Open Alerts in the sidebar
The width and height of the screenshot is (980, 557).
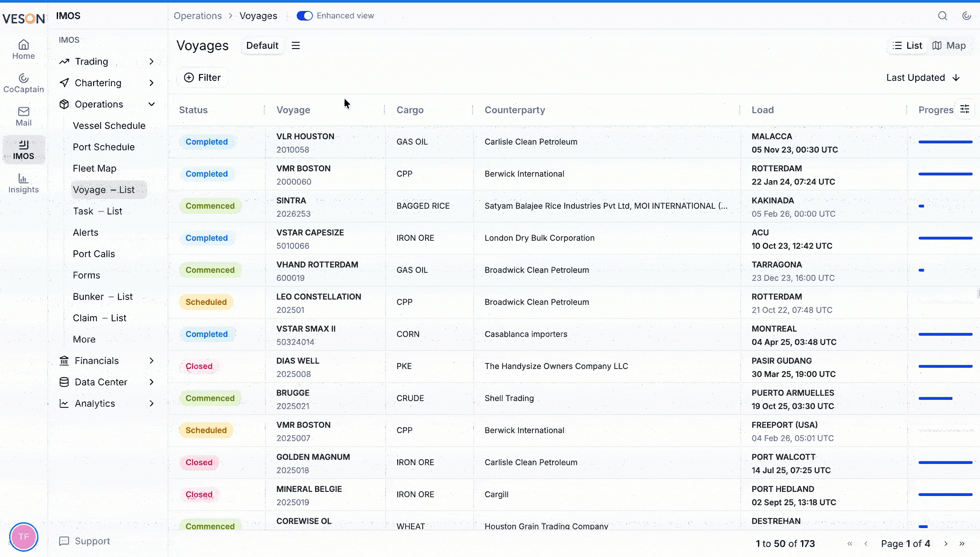(85, 233)
